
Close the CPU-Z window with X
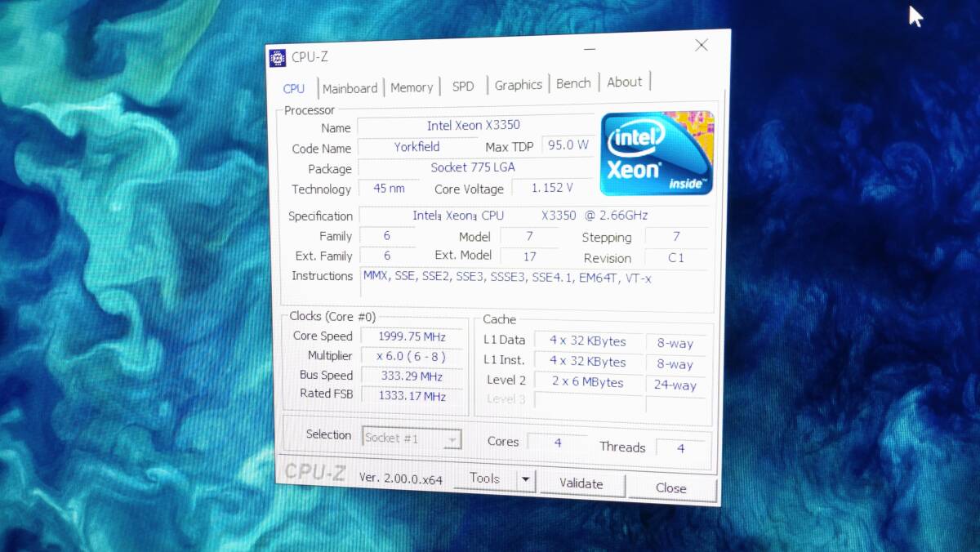click(702, 46)
